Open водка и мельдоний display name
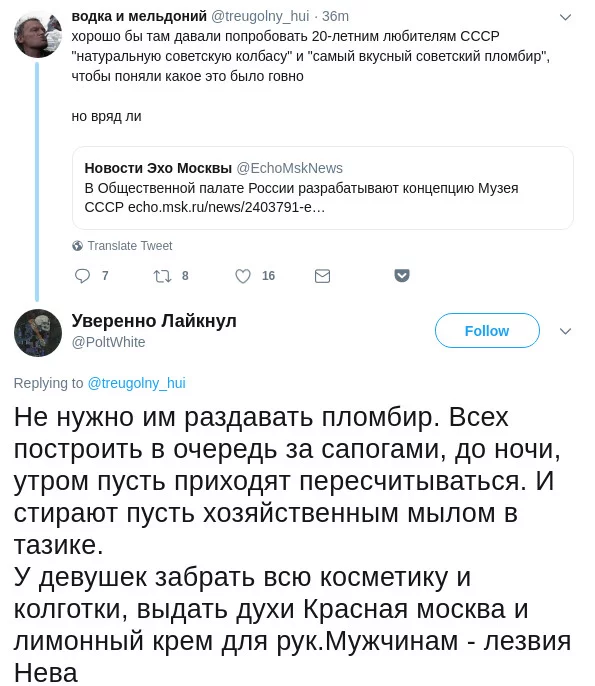 click(139, 16)
